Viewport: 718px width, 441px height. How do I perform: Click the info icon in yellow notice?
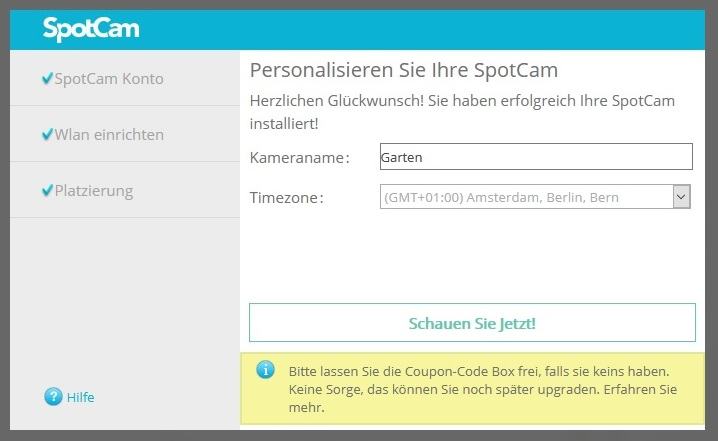click(x=266, y=370)
